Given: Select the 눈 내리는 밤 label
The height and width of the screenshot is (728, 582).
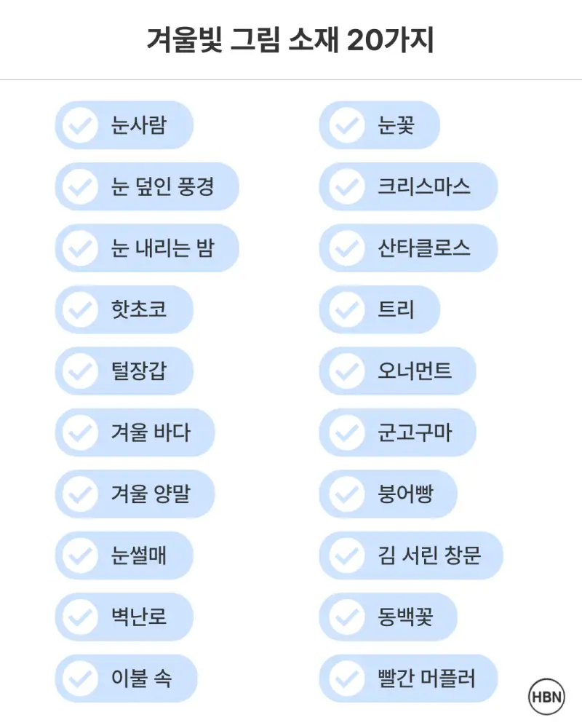Looking at the screenshot, I should pyautogui.click(x=163, y=248).
